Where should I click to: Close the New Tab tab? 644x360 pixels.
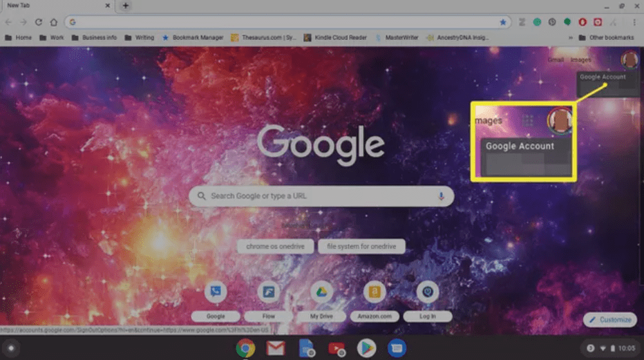pos(108,6)
